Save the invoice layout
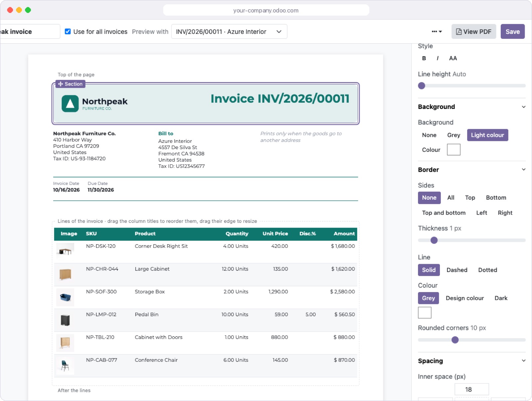The width and height of the screenshot is (532, 401). (x=512, y=32)
